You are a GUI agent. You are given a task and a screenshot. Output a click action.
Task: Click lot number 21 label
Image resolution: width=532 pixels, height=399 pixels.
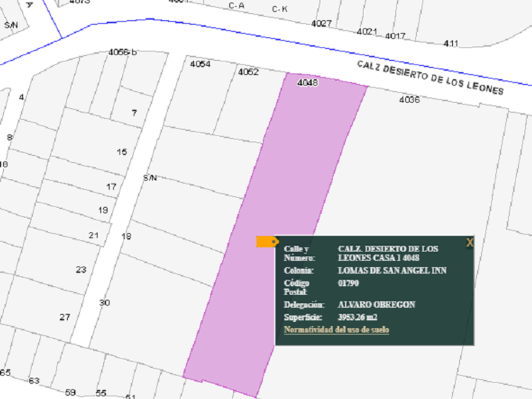coord(94,236)
